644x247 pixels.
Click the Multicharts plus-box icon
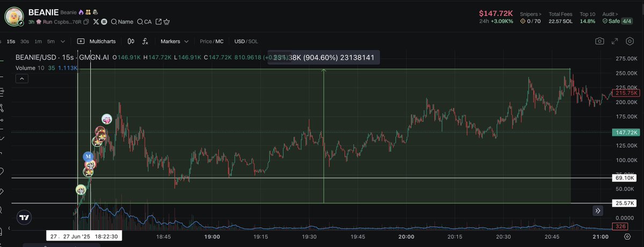[81, 41]
